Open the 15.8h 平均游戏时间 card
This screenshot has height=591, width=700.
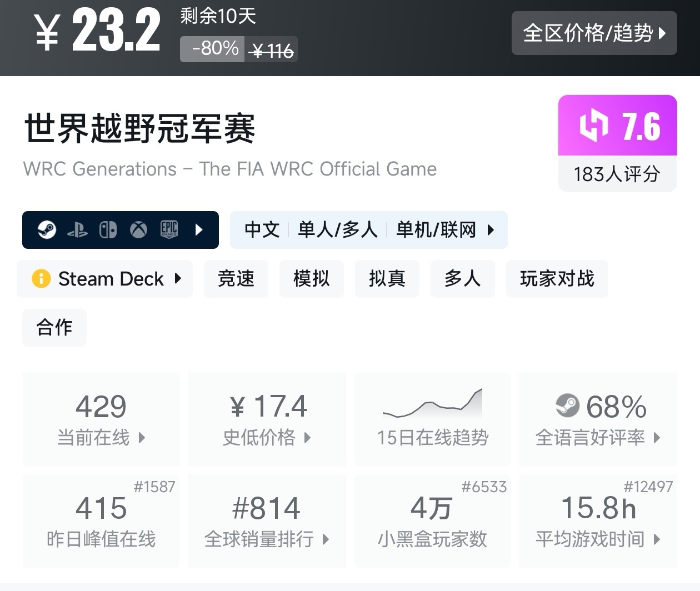(598, 521)
